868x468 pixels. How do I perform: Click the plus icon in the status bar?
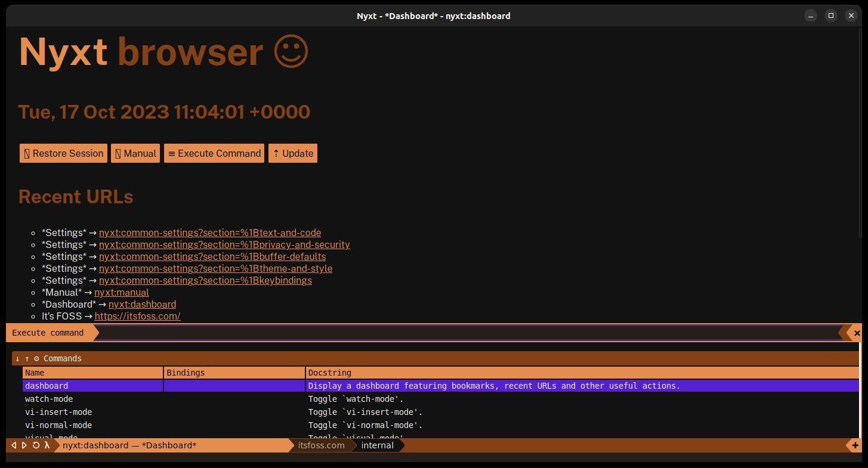click(x=855, y=445)
